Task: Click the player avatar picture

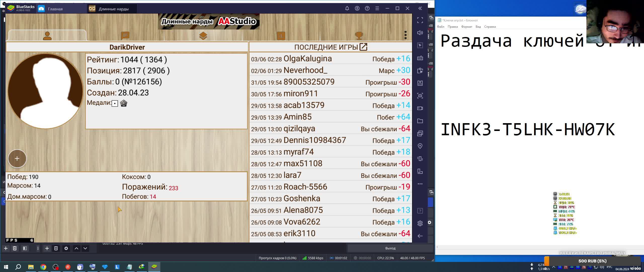Action: point(45,91)
